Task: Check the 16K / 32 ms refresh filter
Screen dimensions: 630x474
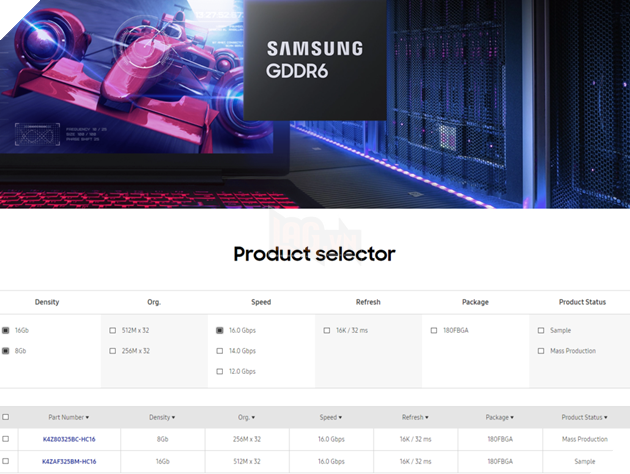Action: click(x=327, y=330)
